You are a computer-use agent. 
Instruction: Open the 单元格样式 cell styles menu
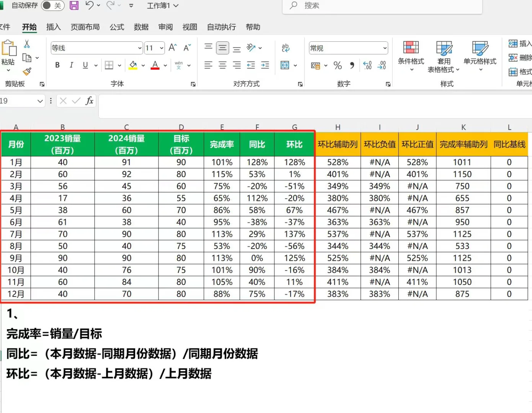pyautogui.click(x=480, y=56)
